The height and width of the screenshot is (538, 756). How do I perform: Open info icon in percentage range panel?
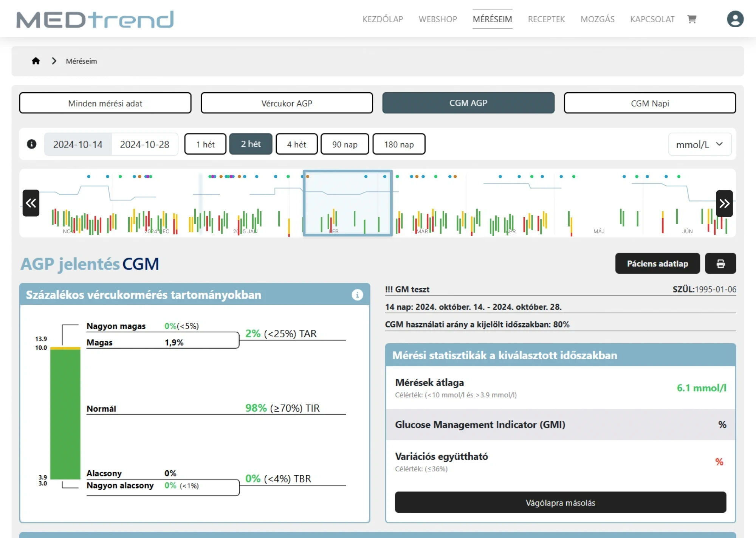coord(357,295)
